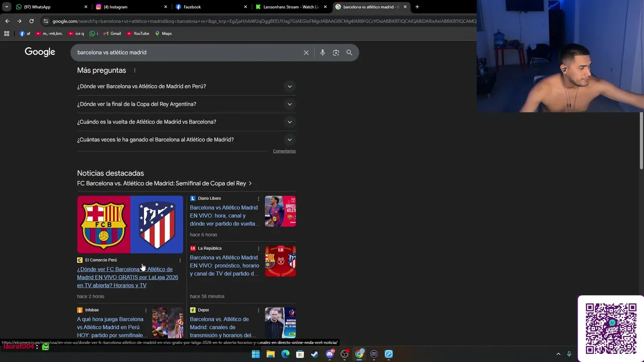Open the Diario Líbero article thumbnail
Image resolution: width=644 pixels, height=362 pixels.
coord(280,211)
